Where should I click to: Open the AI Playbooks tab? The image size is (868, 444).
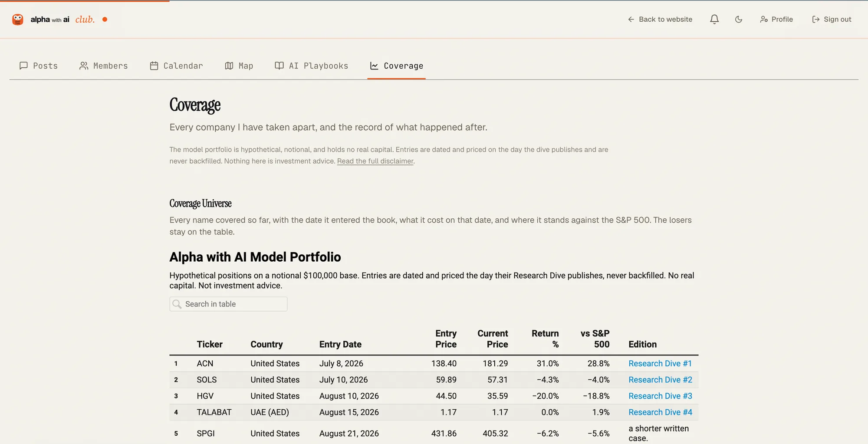tap(312, 66)
